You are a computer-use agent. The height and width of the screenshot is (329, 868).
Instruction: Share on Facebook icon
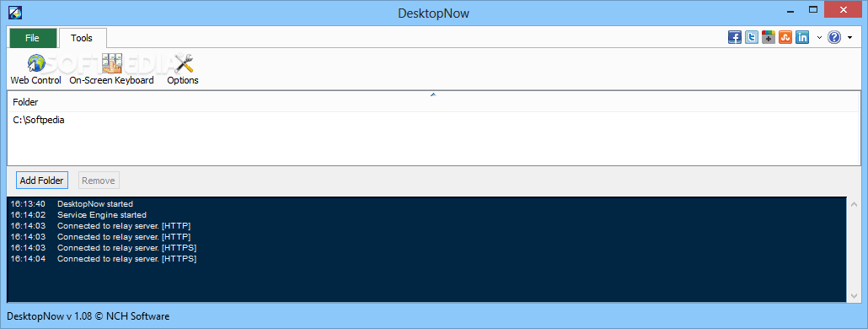coord(735,38)
